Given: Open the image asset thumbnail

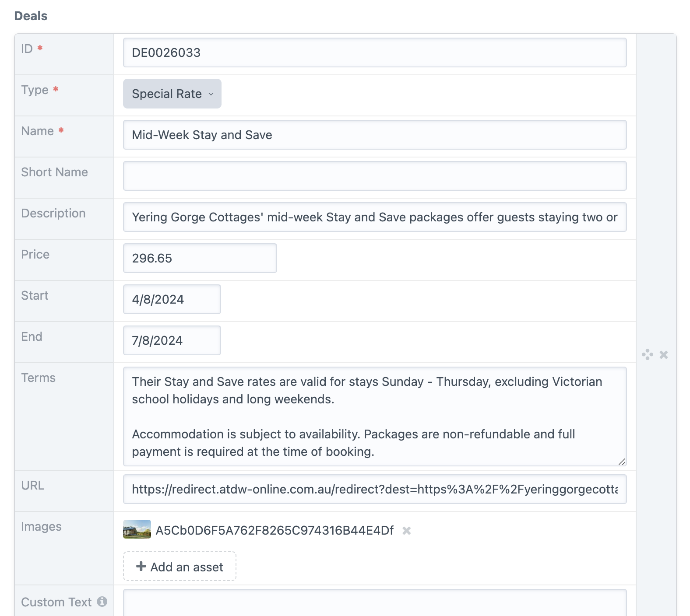Looking at the screenshot, I should pyautogui.click(x=137, y=529).
